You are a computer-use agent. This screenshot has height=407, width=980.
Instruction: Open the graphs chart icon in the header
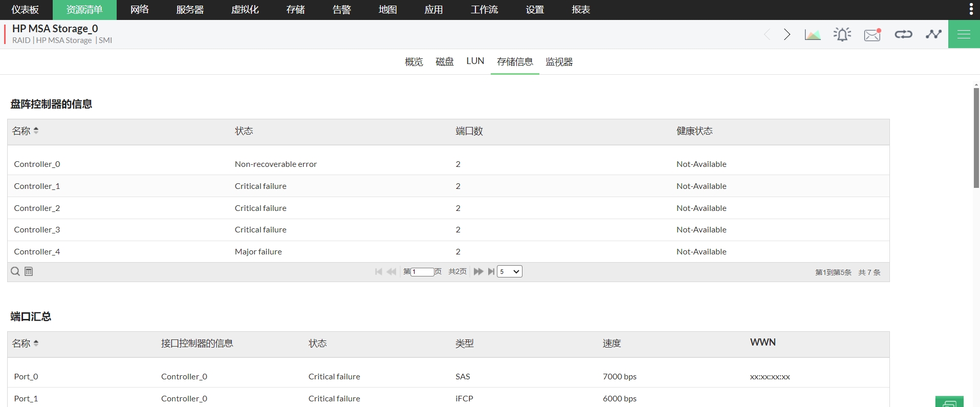tap(813, 34)
